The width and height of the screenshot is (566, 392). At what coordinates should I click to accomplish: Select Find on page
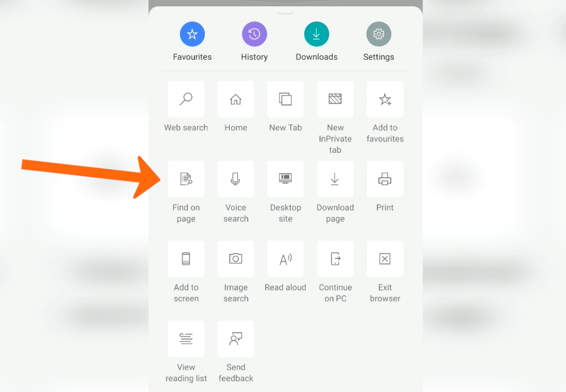click(x=186, y=179)
